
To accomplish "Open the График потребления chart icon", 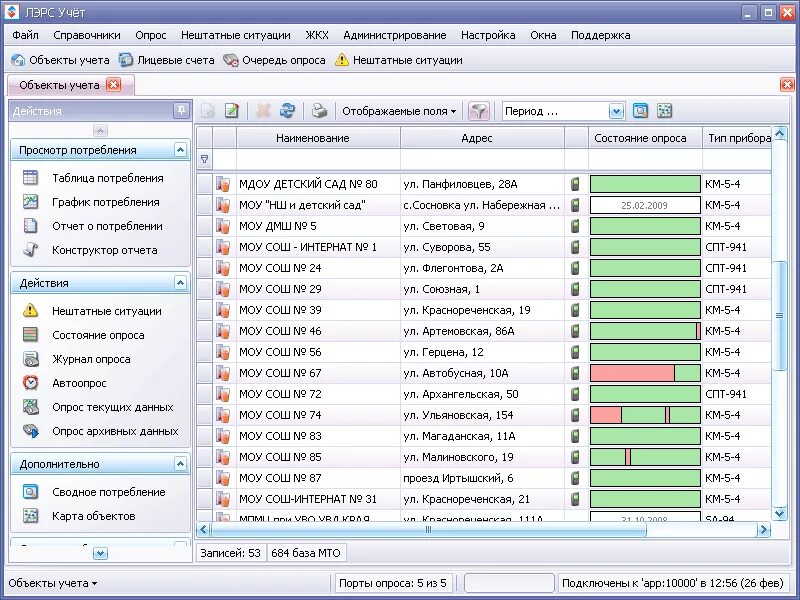I will [30, 202].
